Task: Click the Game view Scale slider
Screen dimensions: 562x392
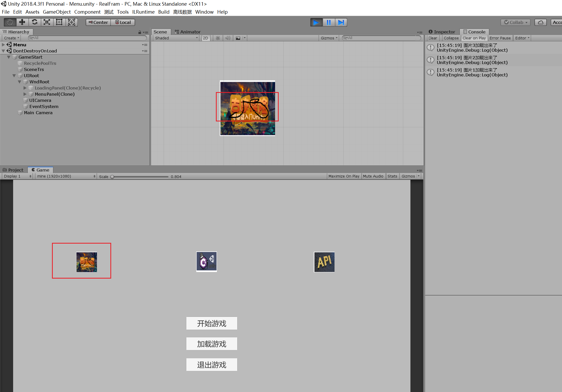Action: coord(140,177)
